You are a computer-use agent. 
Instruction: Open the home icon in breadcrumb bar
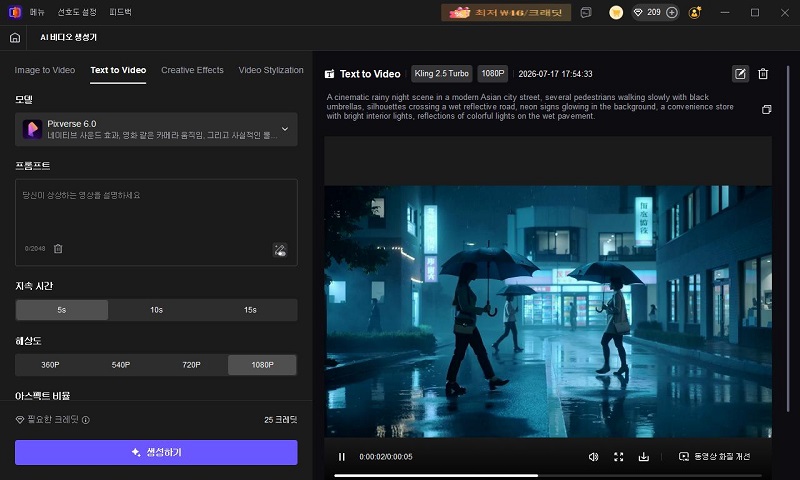[15, 38]
